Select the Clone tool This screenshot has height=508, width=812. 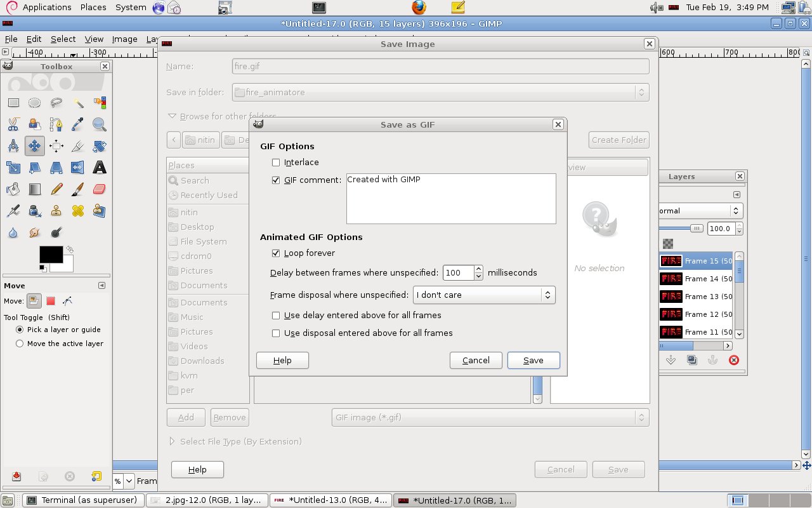point(56,210)
